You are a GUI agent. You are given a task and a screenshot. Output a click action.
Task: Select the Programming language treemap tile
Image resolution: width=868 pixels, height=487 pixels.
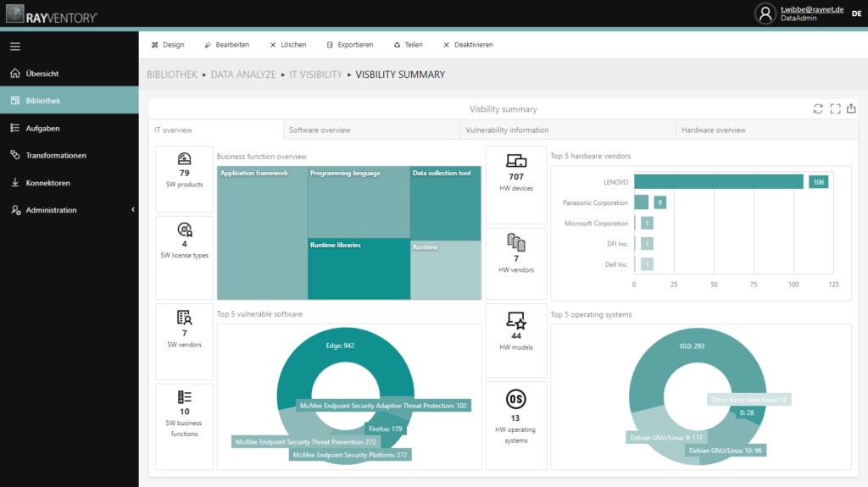pos(359,202)
